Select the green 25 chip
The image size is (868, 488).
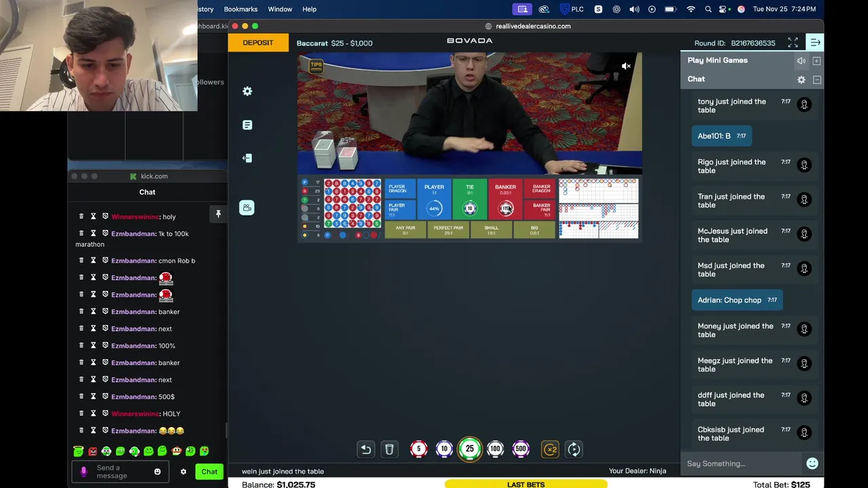click(469, 449)
